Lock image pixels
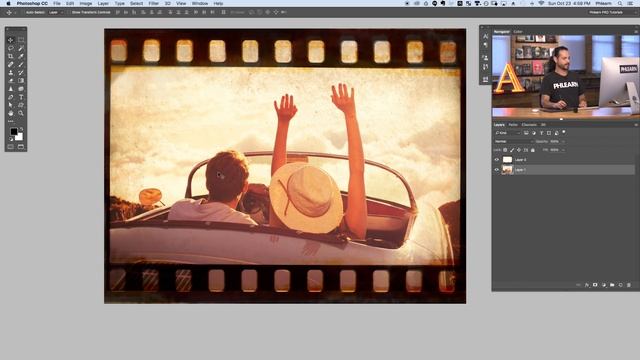 point(512,150)
